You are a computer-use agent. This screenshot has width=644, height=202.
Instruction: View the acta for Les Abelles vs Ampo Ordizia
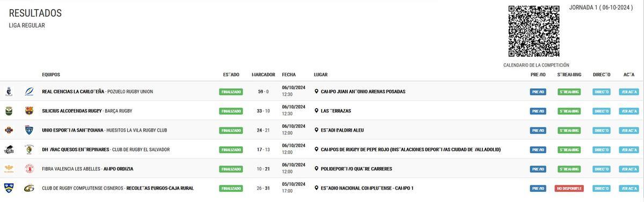(x=629, y=169)
